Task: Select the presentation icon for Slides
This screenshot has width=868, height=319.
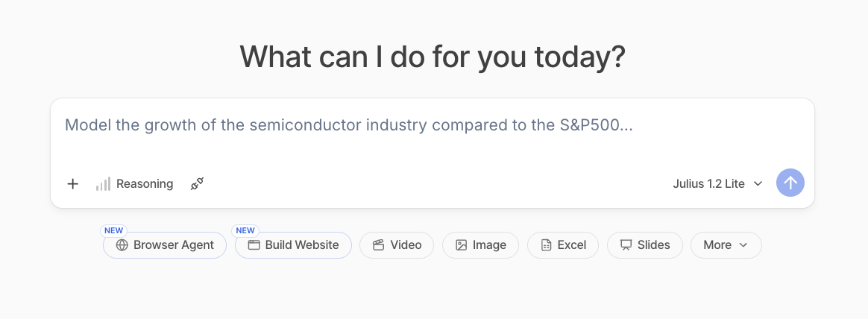Action: 626,245
